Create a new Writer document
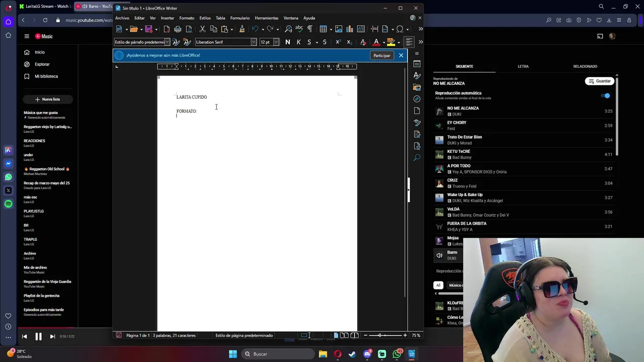The height and width of the screenshot is (362, 644). tap(119, 29)
